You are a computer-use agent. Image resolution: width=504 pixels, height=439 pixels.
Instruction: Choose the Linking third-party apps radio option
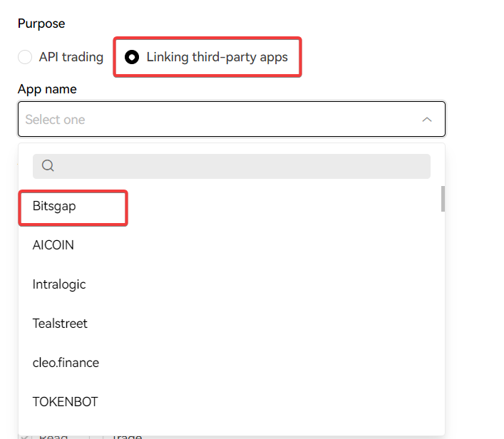(132, 57)
